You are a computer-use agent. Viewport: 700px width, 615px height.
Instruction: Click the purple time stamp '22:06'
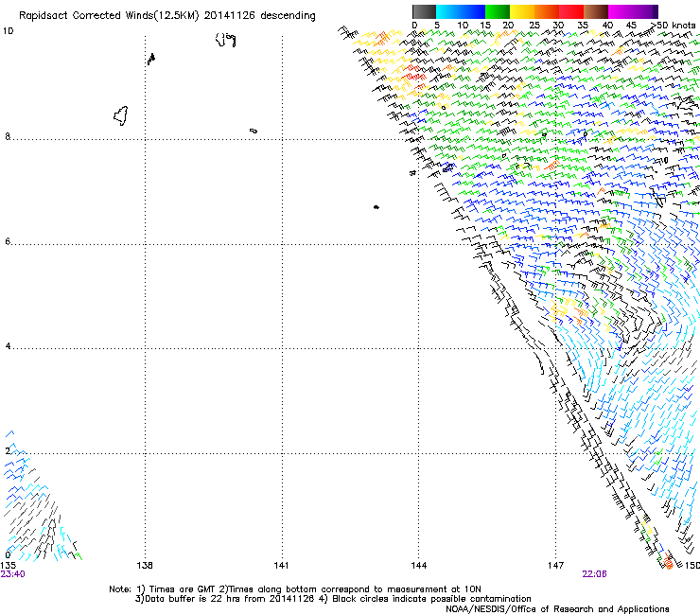tap(594, 574)
